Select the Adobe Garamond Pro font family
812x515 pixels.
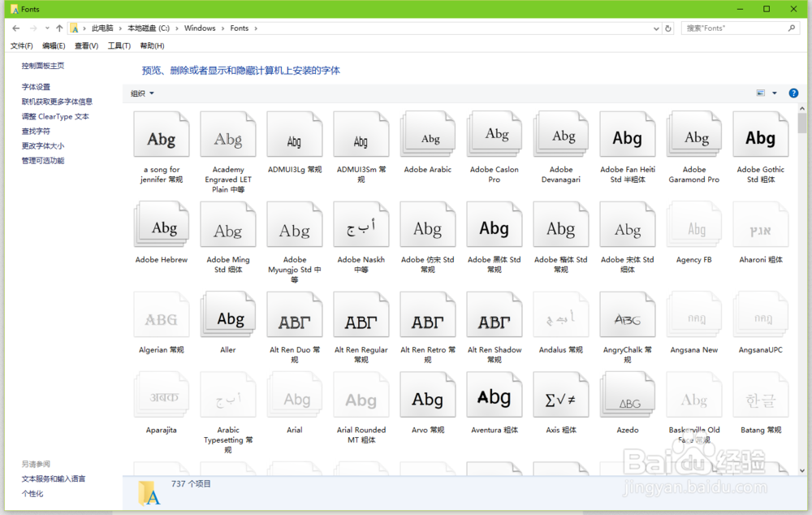point(694,134)
